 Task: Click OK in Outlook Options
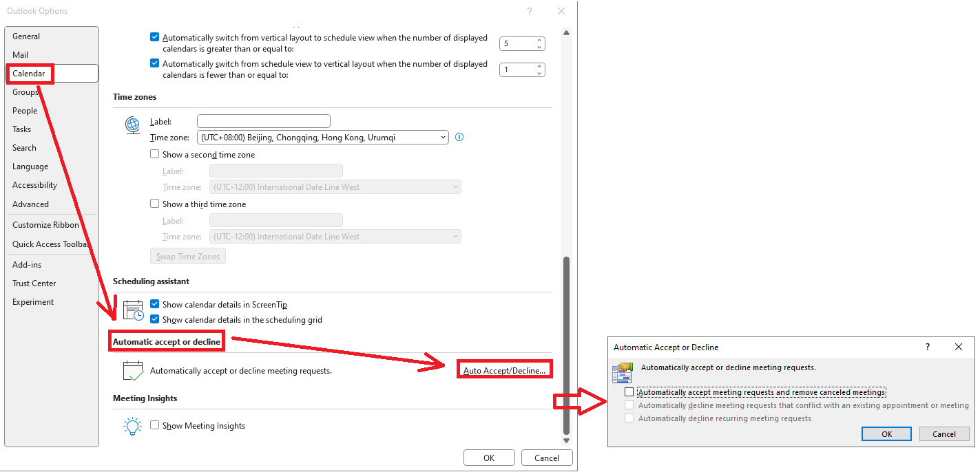point(489,458)
